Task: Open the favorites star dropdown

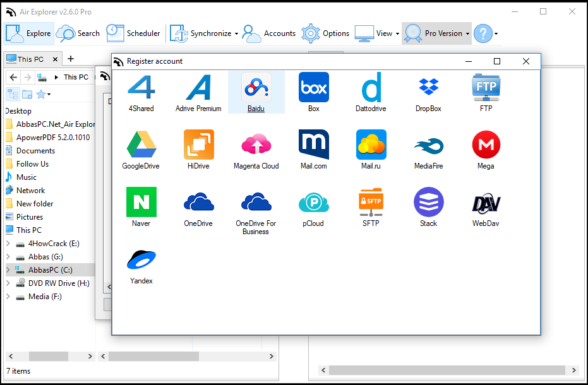Action: (x=43, y=94)
